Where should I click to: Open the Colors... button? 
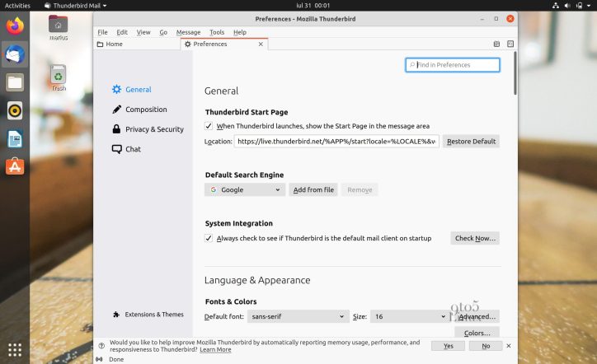point(477,333)
